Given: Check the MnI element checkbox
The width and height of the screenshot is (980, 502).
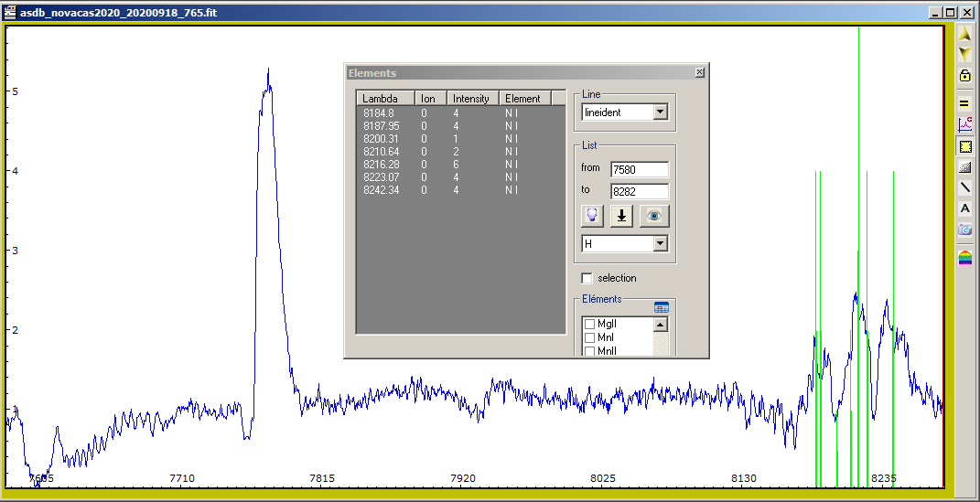Looking at the screenshot, I should coord(589,337).
